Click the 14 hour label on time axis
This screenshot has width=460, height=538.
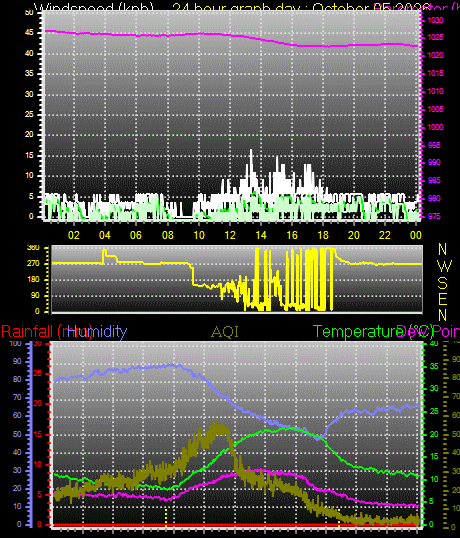point(261,235)
